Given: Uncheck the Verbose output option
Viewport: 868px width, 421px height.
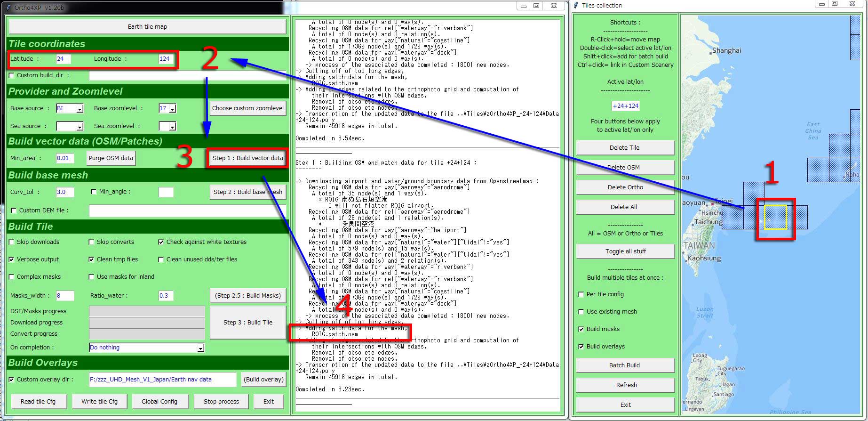Looking at the screenshot, I should pos(12,259).
